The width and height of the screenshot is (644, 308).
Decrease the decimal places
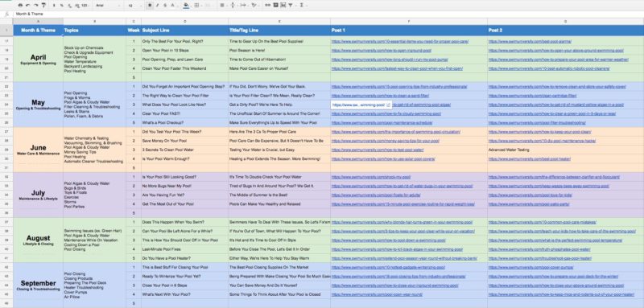[x=69, y=6]
